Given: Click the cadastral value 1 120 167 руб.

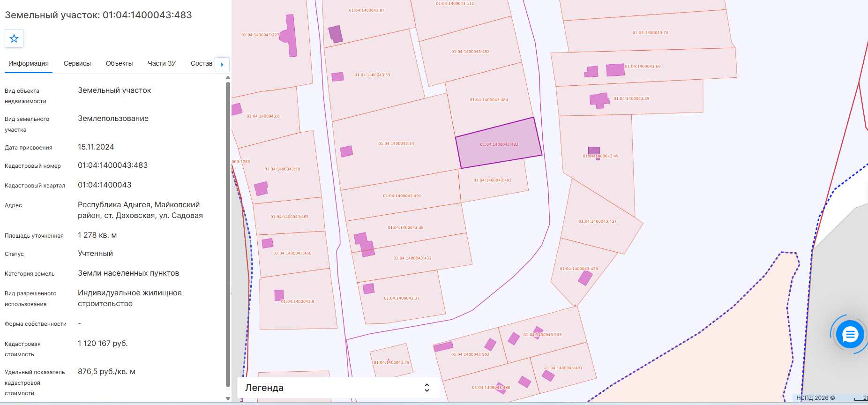Looking at the screenshot, I should [103, 344].
